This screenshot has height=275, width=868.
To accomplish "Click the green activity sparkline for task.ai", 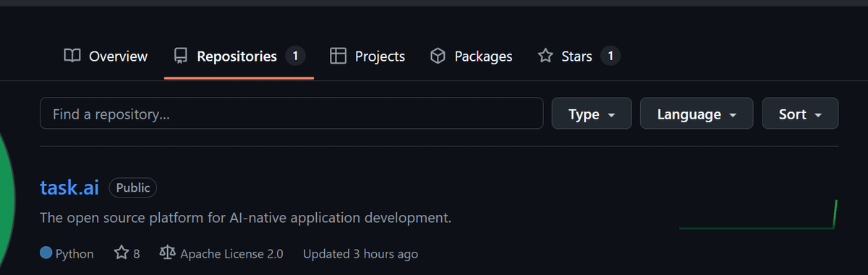I will click(758, 215).
